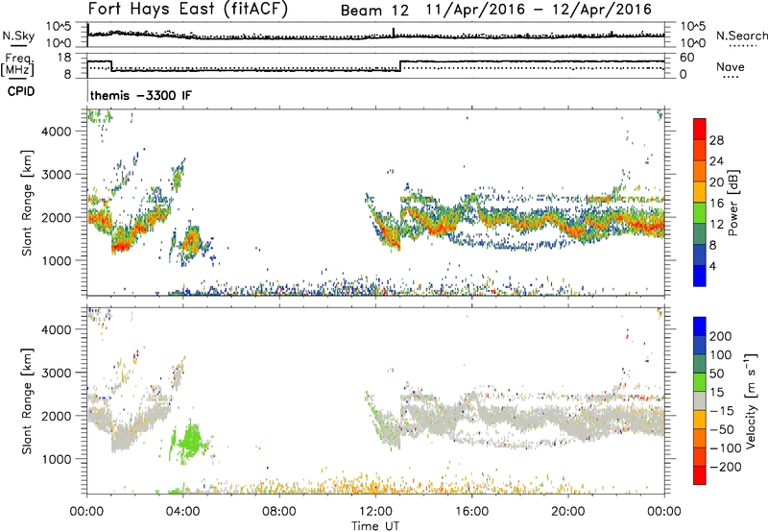Screen dimensions: 768x532
Task: Click the frequency step-up near 13:00 UT
Action: click(400, 65)
